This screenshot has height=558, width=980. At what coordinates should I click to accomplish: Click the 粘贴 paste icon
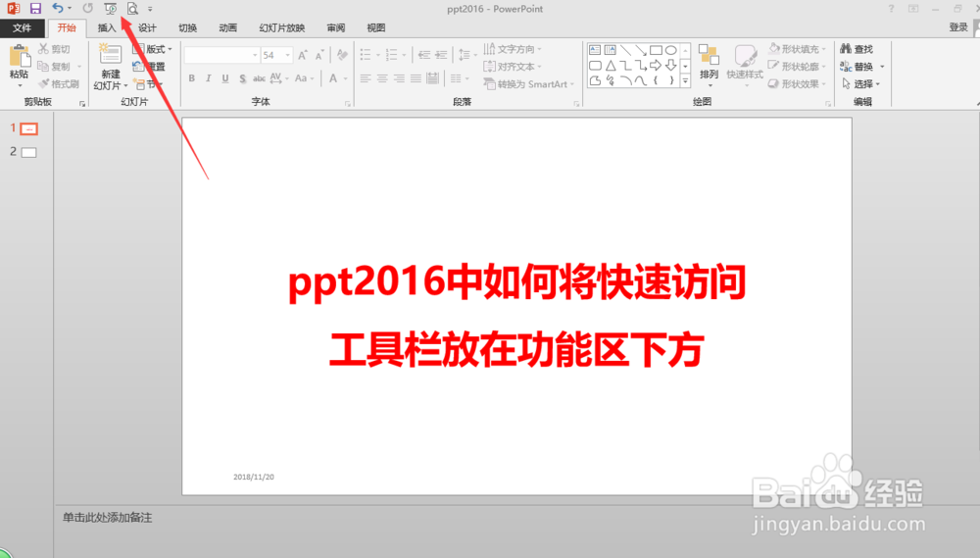(20, 56)
